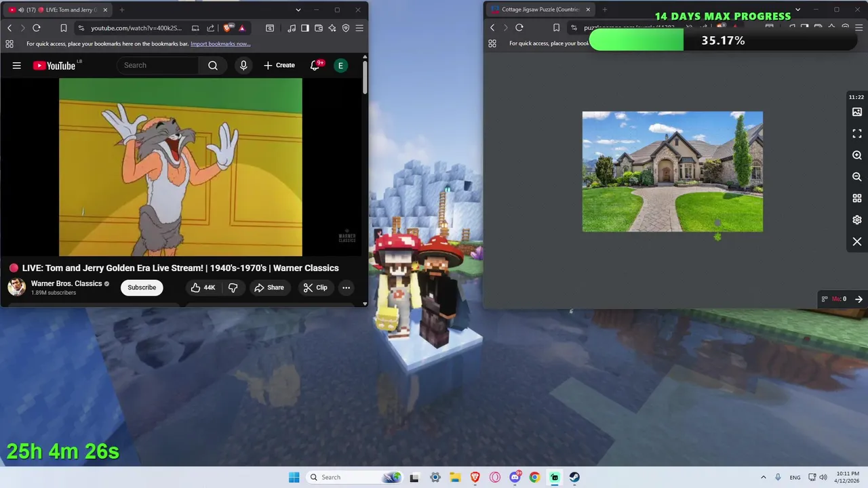This screenshot has width=868, height=488.
Task: Go back in the puzzle browser window
Action: pos(492,28)
